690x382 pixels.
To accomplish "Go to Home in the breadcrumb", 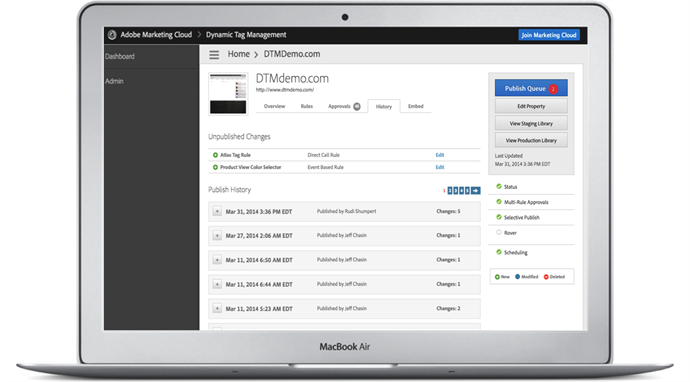I will 239,54.
